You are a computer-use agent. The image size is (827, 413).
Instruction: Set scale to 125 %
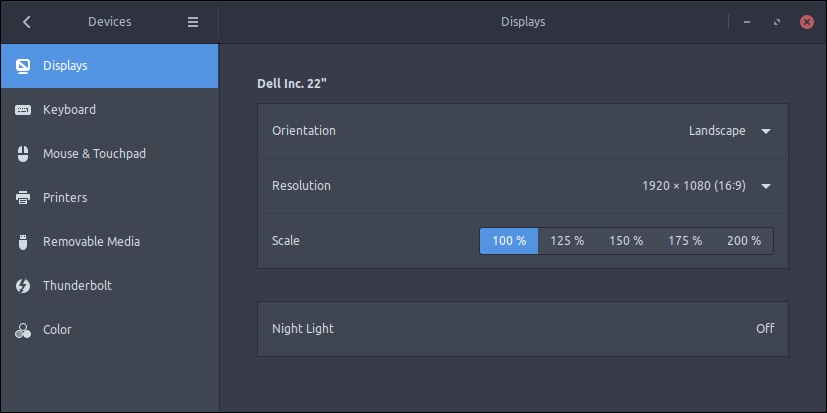pos(567,241)
